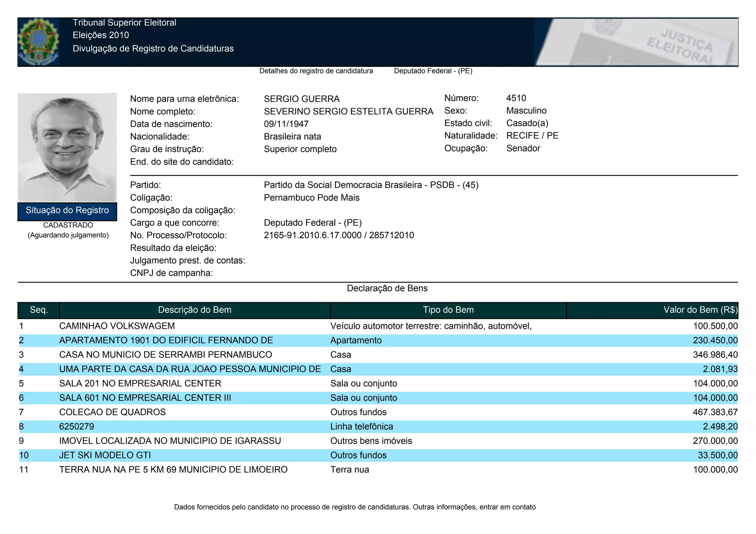Click the candidate portrait photo
The width and height of the screenshot is (756, 534).
tap(67, 147)
